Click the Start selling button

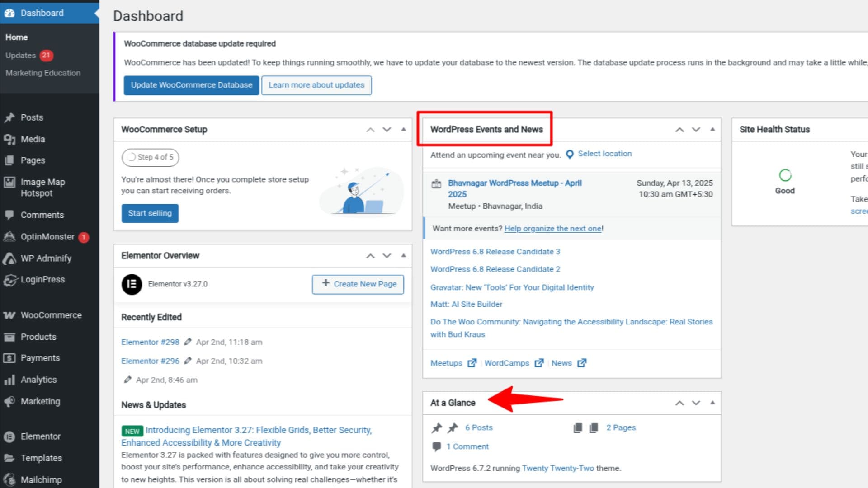pos(150,213)
